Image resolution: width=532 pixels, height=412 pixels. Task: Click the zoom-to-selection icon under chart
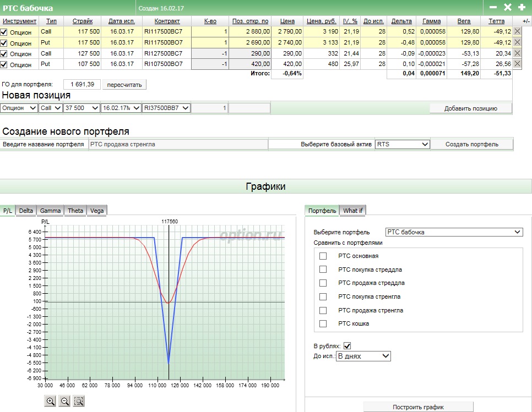click(79, 401)
